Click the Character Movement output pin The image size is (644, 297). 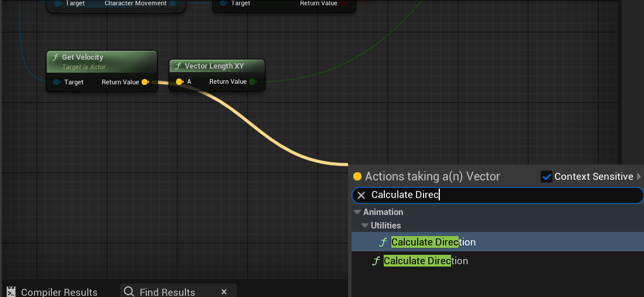[x=173, y=4]
